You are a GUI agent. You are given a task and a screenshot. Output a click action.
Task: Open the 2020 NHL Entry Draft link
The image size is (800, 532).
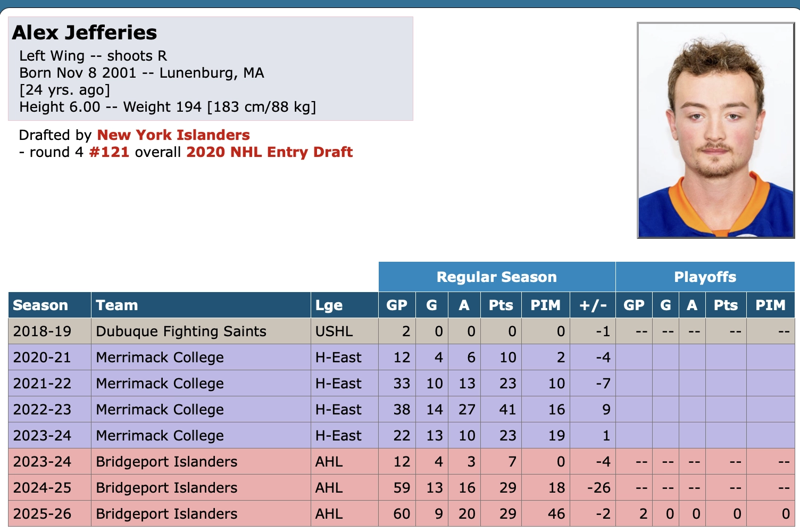coord(269,152)
